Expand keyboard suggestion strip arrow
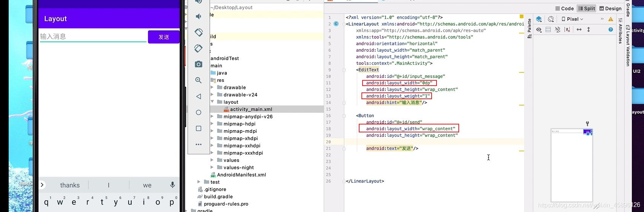644x212 pixels. 42,185
